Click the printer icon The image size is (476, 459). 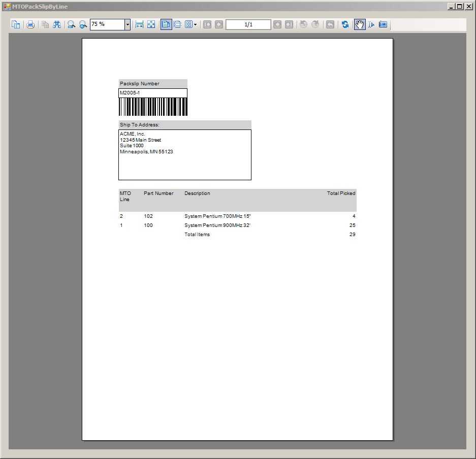pos(30,24)
